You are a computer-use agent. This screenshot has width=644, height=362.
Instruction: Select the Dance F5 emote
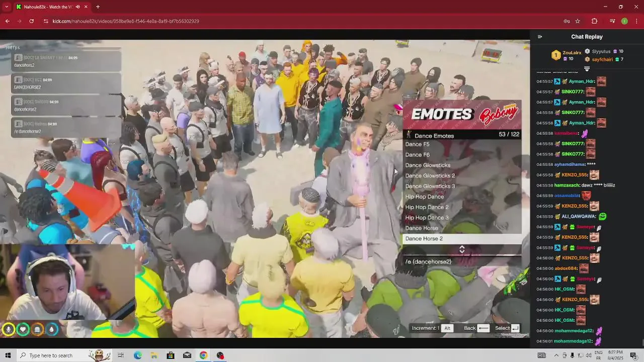click(x=462, y=144)
